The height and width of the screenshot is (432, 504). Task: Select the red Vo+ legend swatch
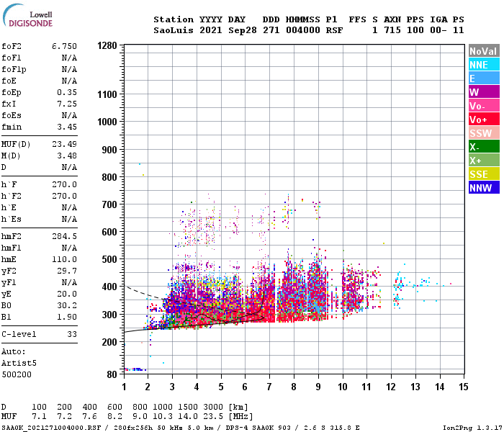tap(484, 120)
